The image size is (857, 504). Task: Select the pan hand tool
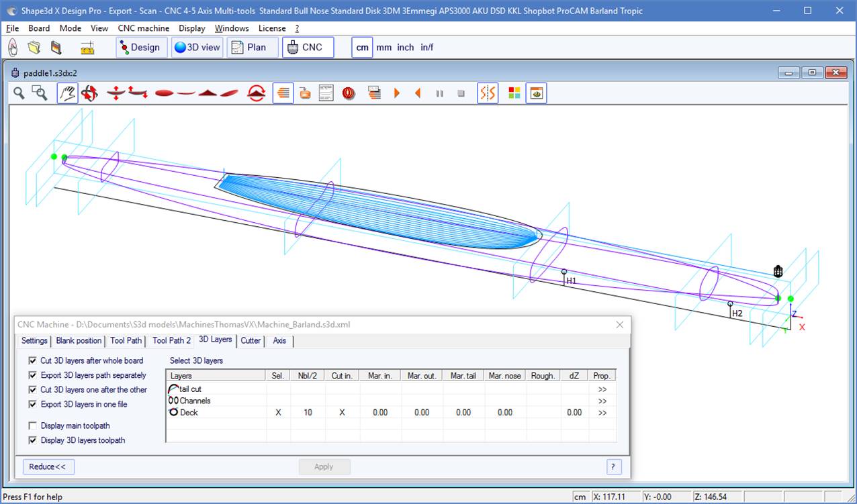pyautogui.click(x=67, y=93)
